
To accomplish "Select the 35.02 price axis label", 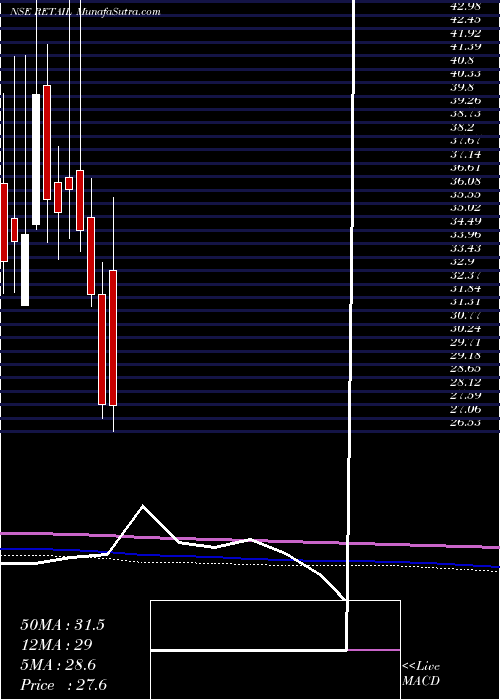I will [466, 208].
